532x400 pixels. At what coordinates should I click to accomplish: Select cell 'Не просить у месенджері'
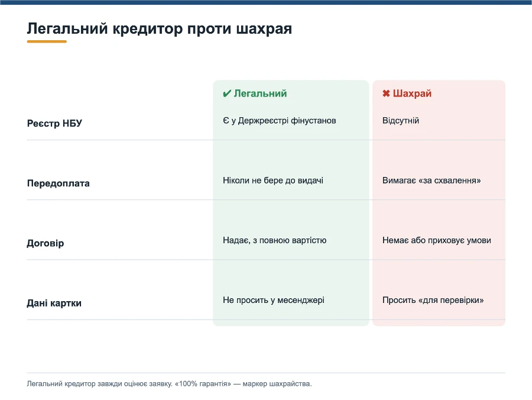(x=274, y=300)
